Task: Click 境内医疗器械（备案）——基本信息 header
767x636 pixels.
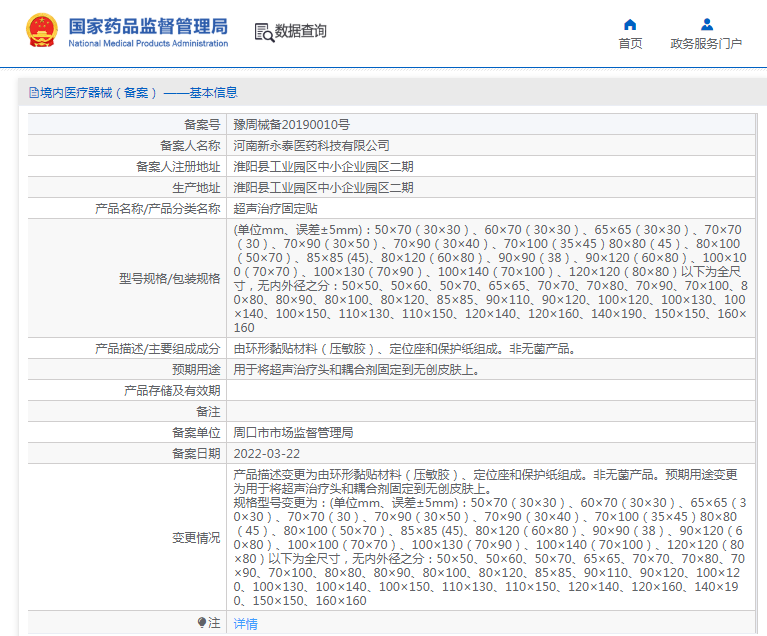Action: coord(138,92)
